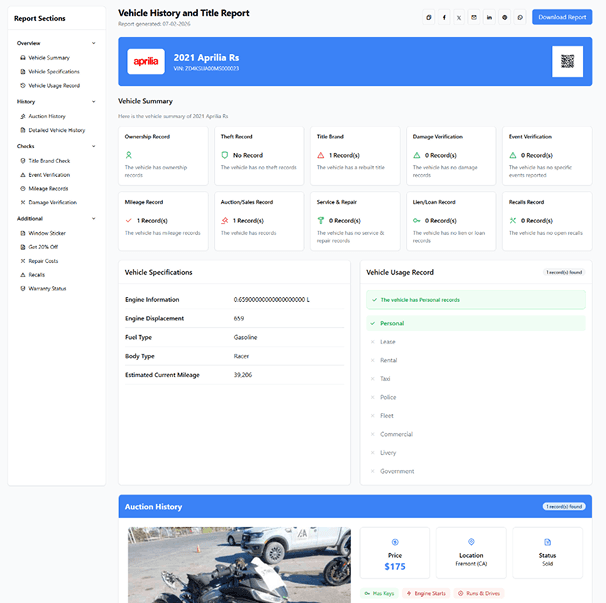
Task: Click the Location pin icon in Auction History
Action: click(x=471, y=542)
